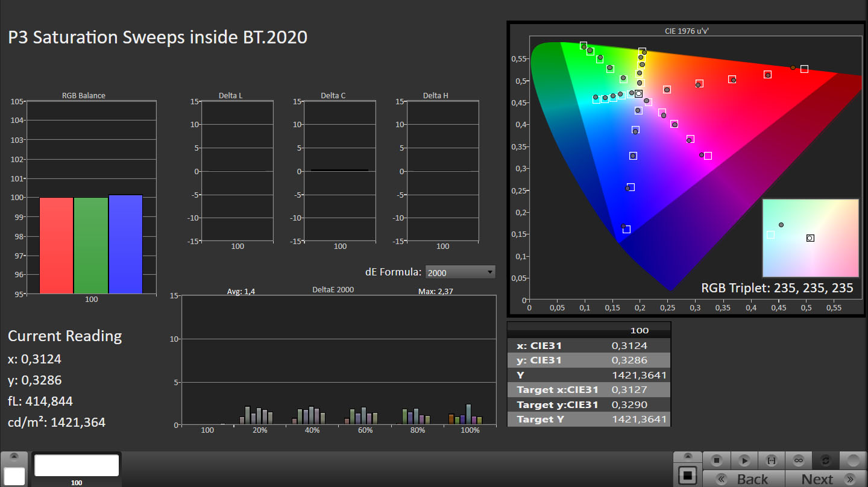Toggle the auto-refresh circular arrows icon

point(826,460)
